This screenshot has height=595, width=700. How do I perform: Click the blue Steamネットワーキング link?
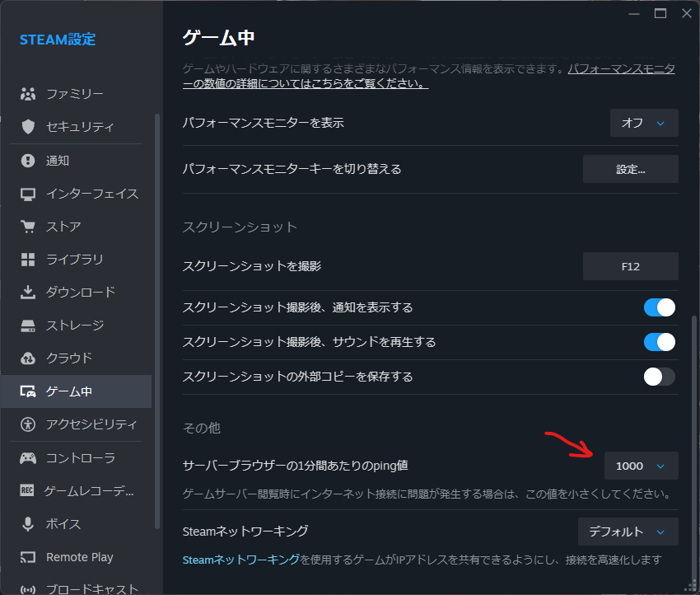point(241,560)
